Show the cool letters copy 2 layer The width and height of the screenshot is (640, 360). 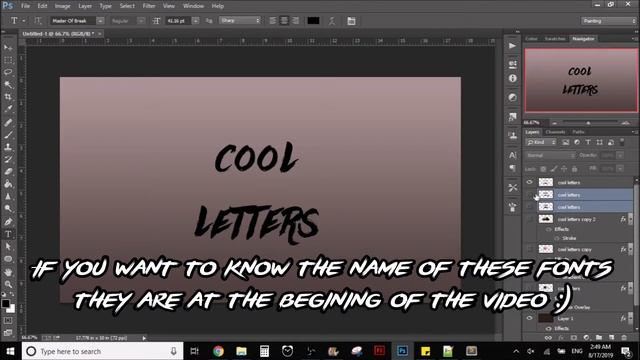pos(530,219)
